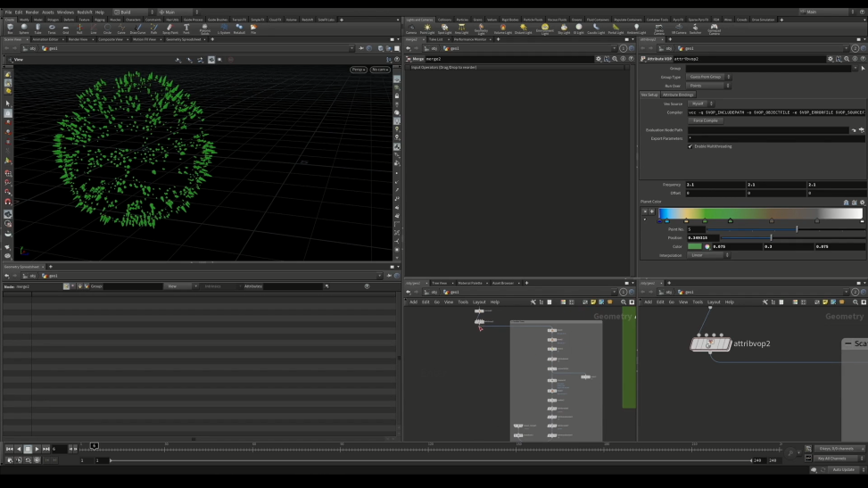This screenshot has width=868, height=488.
Task: Select the Torus shelf tool
Action: coord(52,29)
